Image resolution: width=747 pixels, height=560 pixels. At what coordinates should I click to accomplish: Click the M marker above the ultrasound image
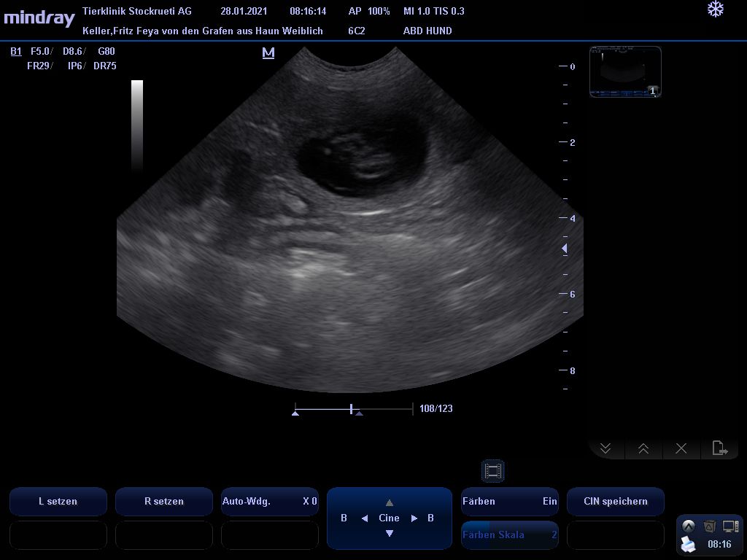click(x=268, y=53)
